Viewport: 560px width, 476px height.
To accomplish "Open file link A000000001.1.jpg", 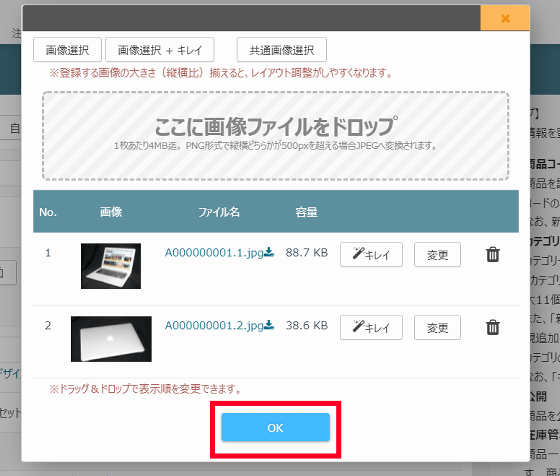I will (214, 253).
